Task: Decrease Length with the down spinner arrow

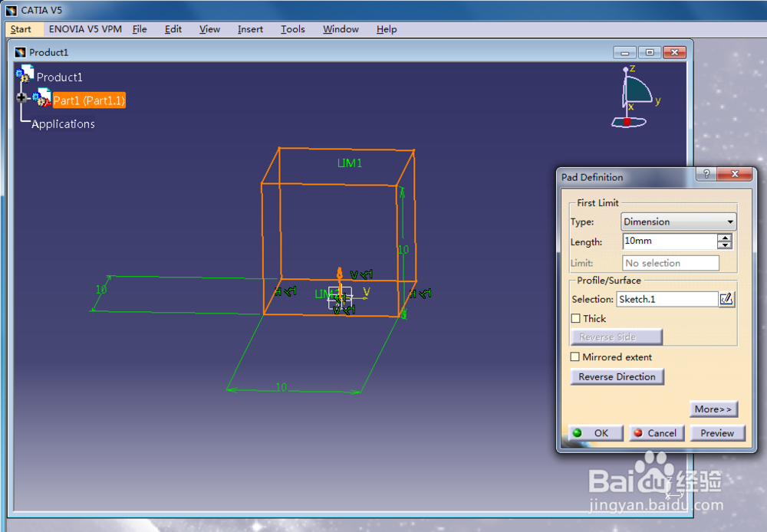Action: tap(725, 245)
